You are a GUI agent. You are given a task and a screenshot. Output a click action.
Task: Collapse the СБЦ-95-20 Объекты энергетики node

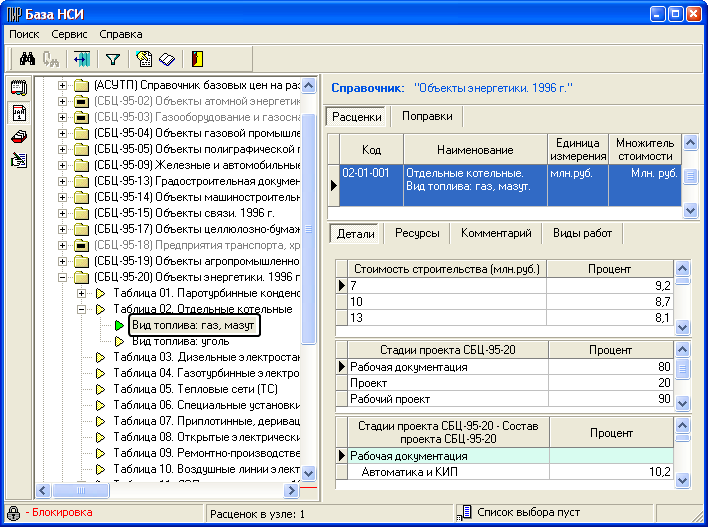(63, 277)
